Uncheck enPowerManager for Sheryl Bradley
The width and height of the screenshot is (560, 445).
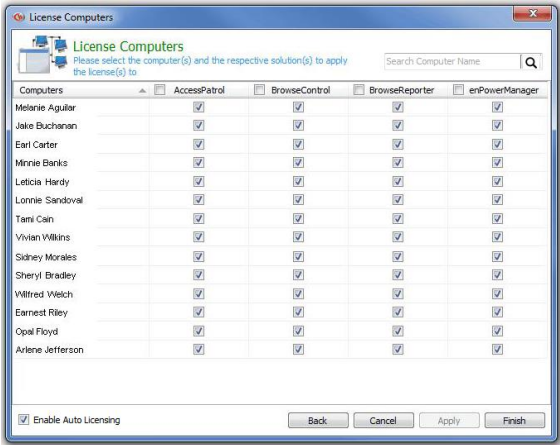498,275
